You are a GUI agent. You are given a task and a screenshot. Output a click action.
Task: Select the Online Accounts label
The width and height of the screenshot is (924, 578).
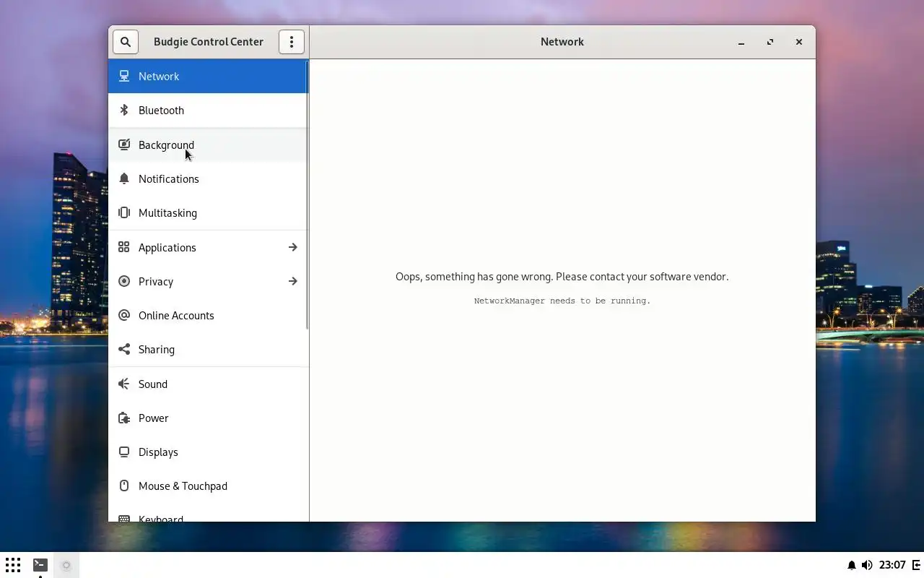(x=176, y=315)
